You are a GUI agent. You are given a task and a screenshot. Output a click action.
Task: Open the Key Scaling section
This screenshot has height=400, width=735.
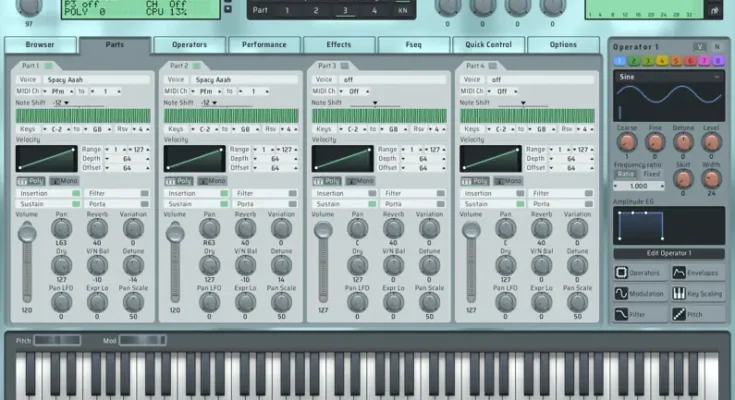[698, 294]
